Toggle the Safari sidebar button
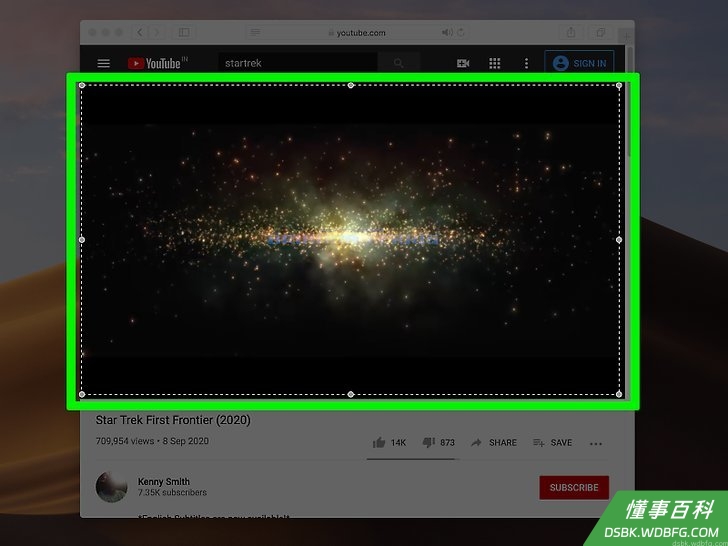This screenshot has height=546, width=728. [x=184, y=32]
